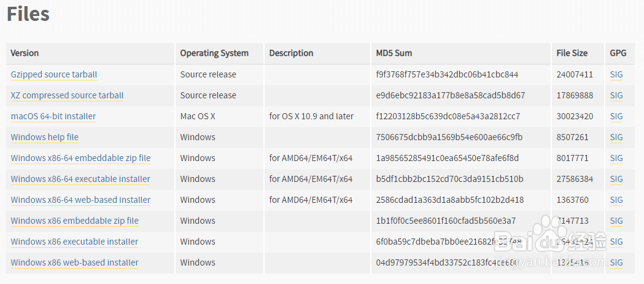
Task: Click SIG link for Windows help file
Action: (x=616, y=137)
